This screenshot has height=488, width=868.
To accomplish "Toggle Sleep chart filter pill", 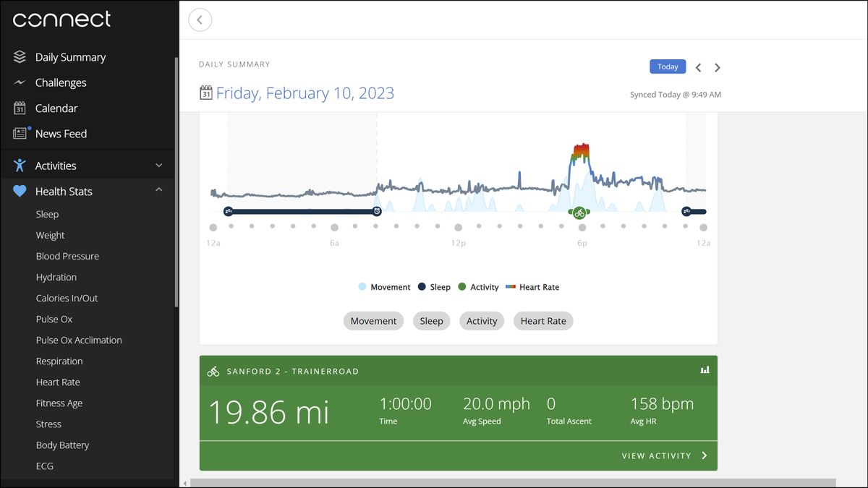I will click(x=431, y=321).
